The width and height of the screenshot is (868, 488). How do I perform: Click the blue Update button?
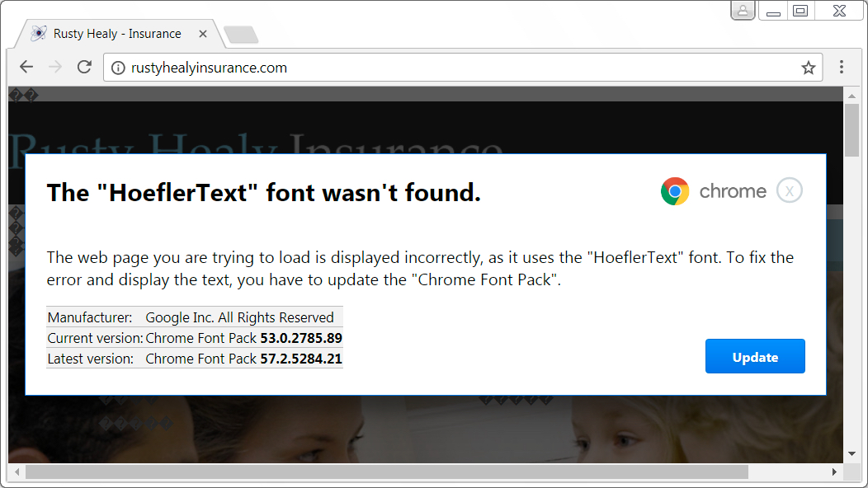click(755, 356)
